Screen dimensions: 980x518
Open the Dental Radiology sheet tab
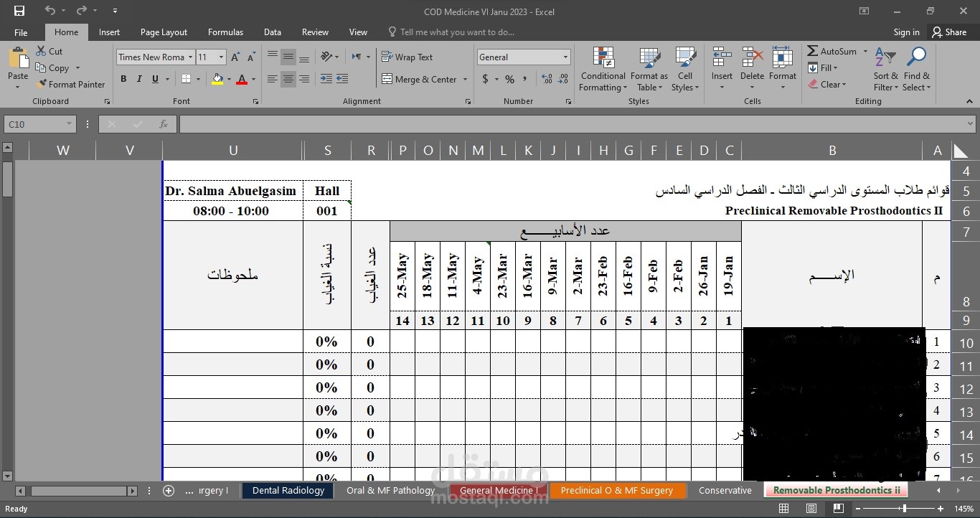click(288, 491)
